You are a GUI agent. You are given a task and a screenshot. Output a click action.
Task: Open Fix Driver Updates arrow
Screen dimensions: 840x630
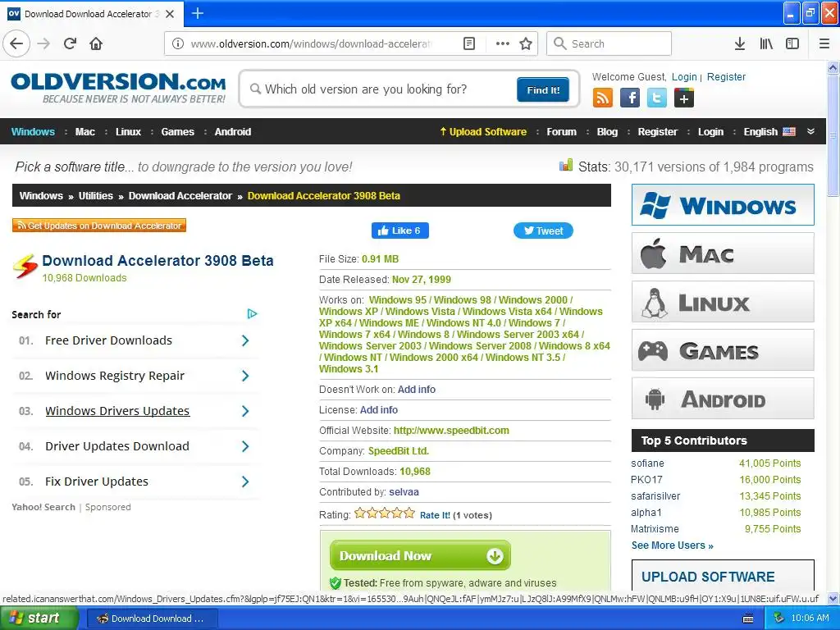[245, 482]
